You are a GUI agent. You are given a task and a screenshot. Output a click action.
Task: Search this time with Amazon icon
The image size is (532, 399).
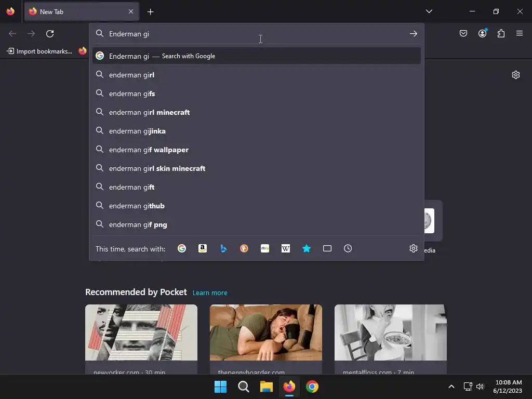coord(203,249)
